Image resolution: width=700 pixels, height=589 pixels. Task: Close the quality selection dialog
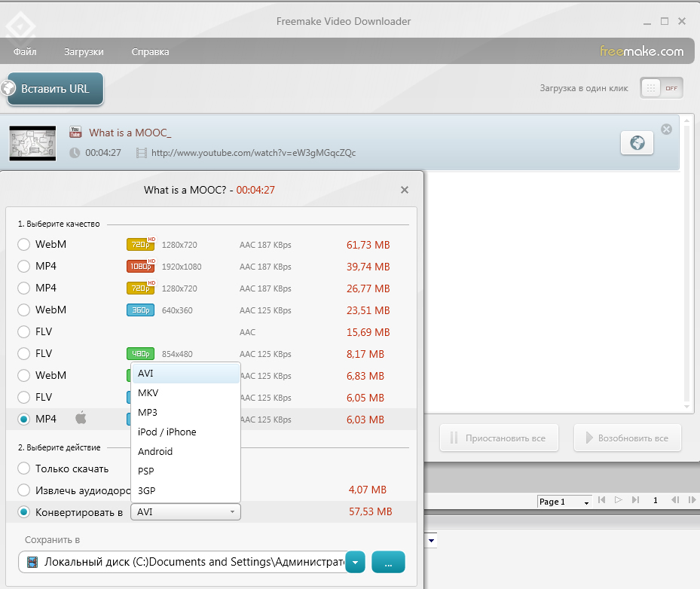(x=405, y=190)
